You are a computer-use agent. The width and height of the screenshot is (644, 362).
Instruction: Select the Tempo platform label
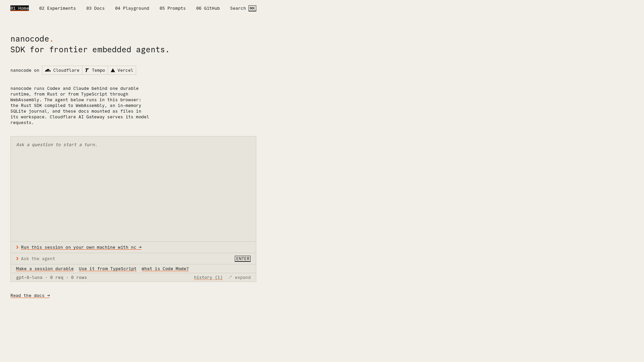[99, 70]
